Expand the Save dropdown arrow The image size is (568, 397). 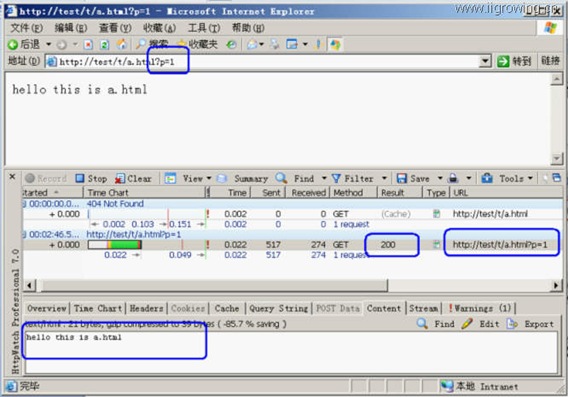click(x=440, y=178)
